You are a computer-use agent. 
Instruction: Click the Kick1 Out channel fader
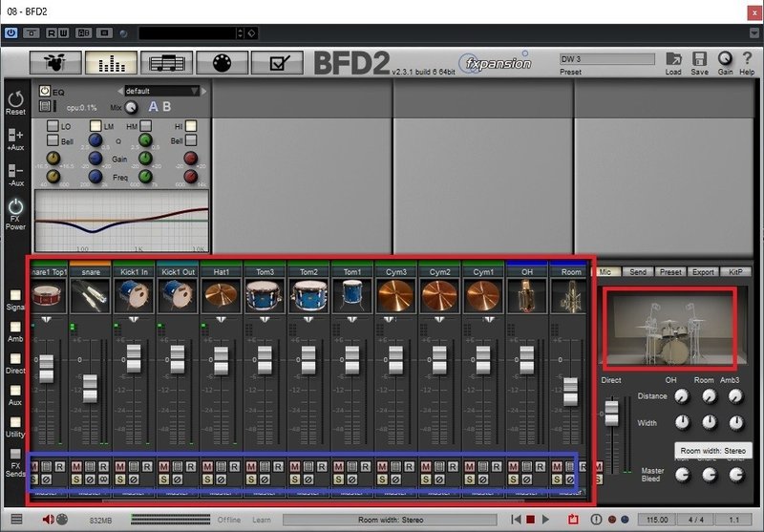(x=178, y=359)
